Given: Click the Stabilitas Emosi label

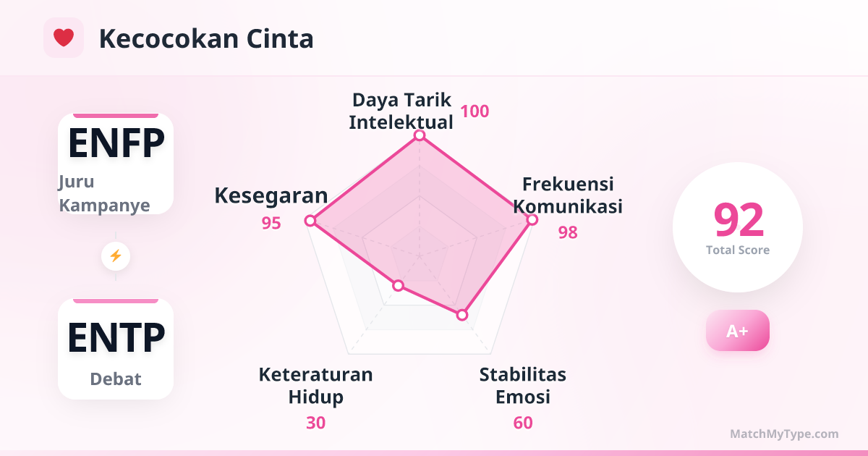Looking at the screenshot, I should (x=522, y=386).
